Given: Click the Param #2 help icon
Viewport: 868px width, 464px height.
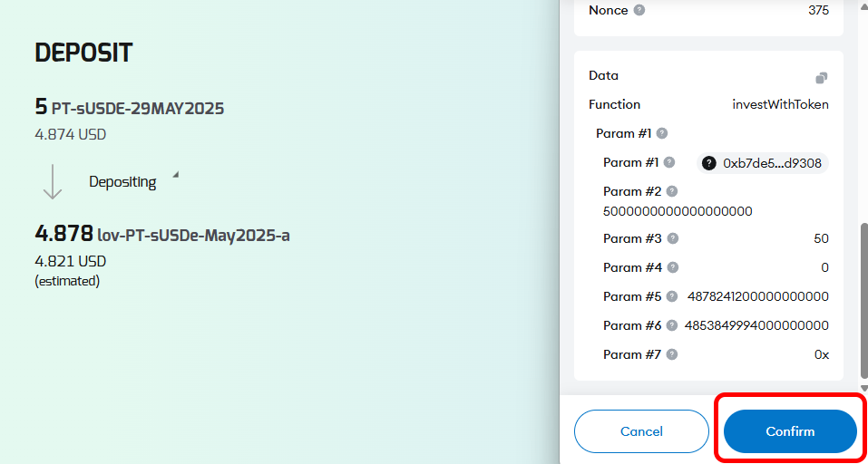Looking at the screenshot, I should click(x=672, y=191).
